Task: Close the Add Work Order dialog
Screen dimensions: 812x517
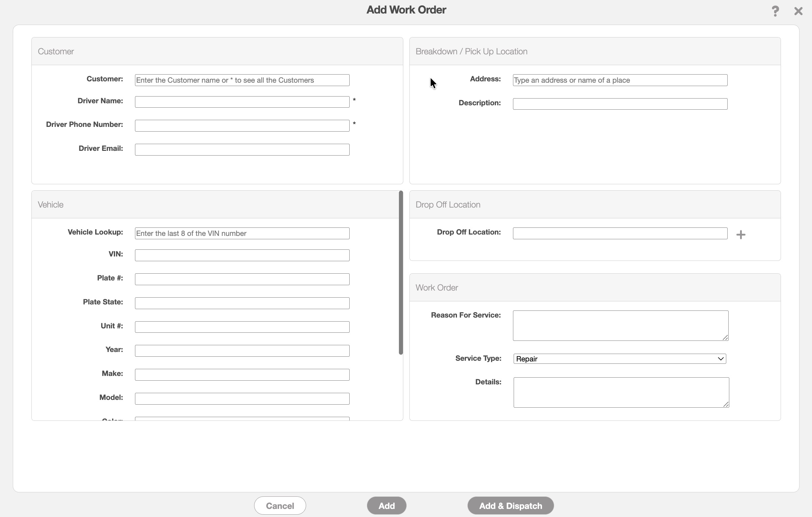Action: click(x=798, y=11)
